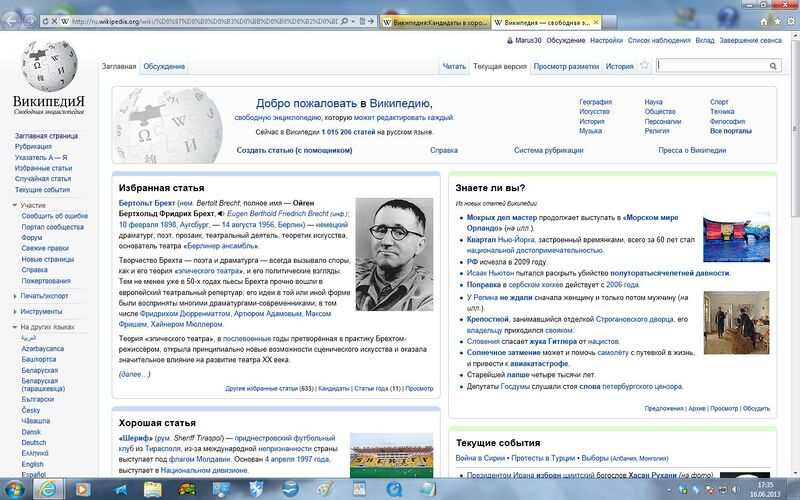
Task: Open the QuickTime Q taskbar icon
Action: 394,489
